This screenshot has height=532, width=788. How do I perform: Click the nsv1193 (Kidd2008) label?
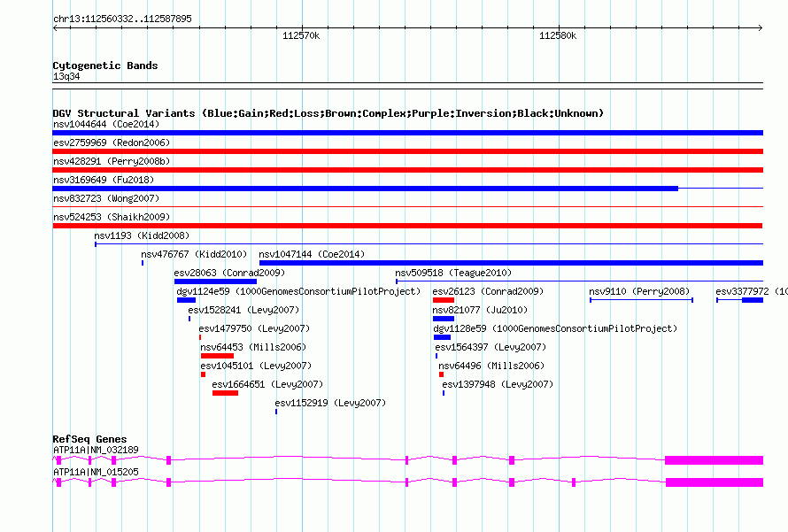pos(142,235)
